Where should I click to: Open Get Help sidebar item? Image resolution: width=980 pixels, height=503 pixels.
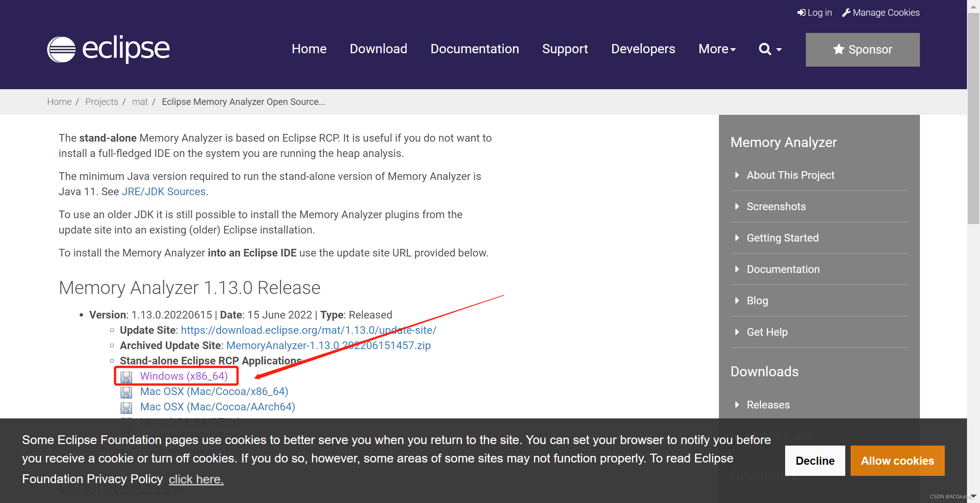(x=767, y=332)
